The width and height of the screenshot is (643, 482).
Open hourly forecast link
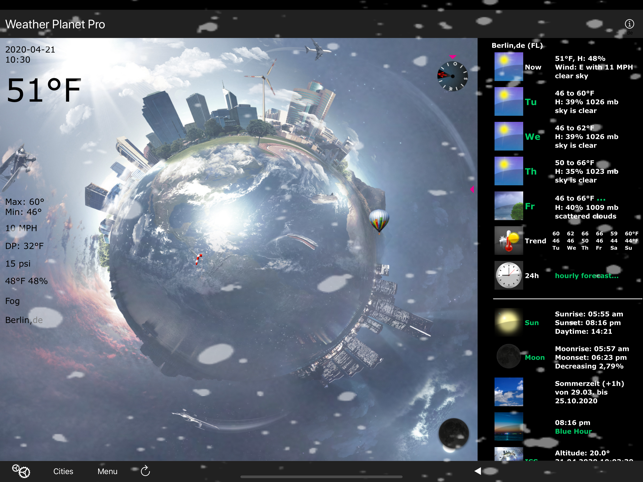pyautogui.click(x=586, y=276)
